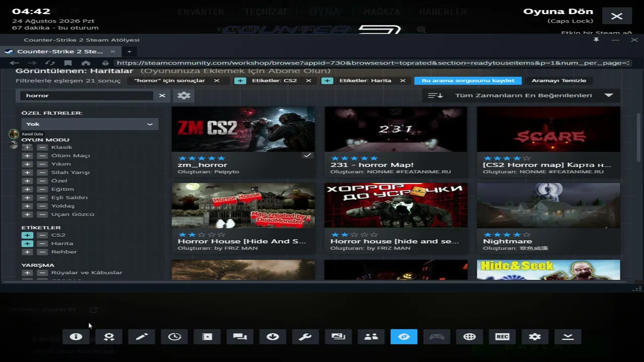Open the guides notebook icon
The image size is (644, 362).
click(x=207, y=337)
